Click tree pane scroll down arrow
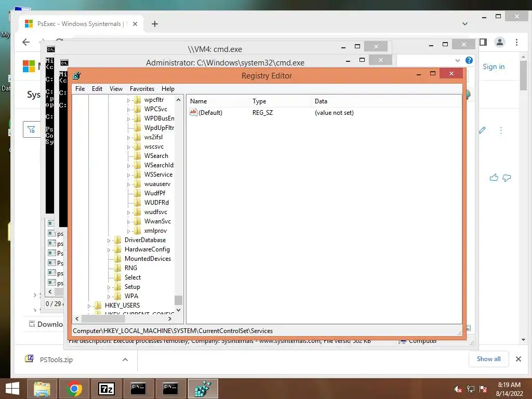The image size is (532, 399). (179, 310)
